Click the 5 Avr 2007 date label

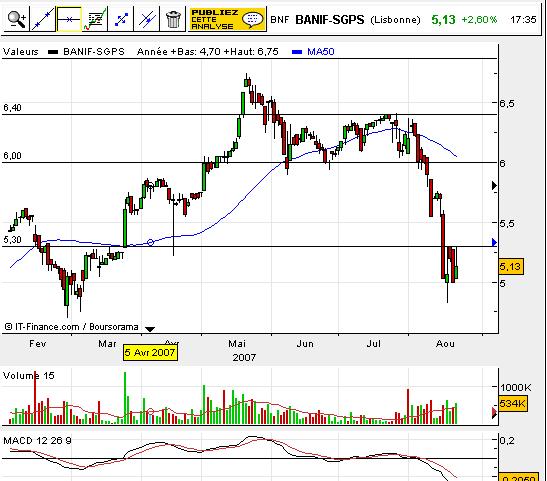click(150, 352)
